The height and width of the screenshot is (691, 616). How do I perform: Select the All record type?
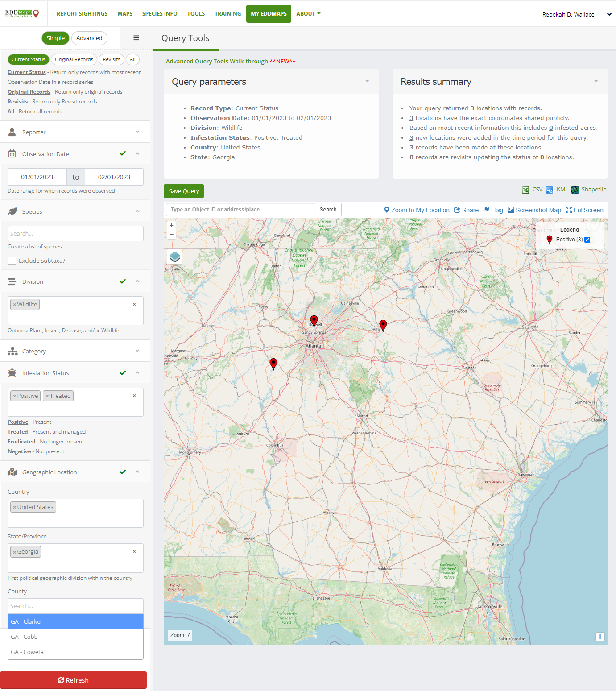(132, 59)
